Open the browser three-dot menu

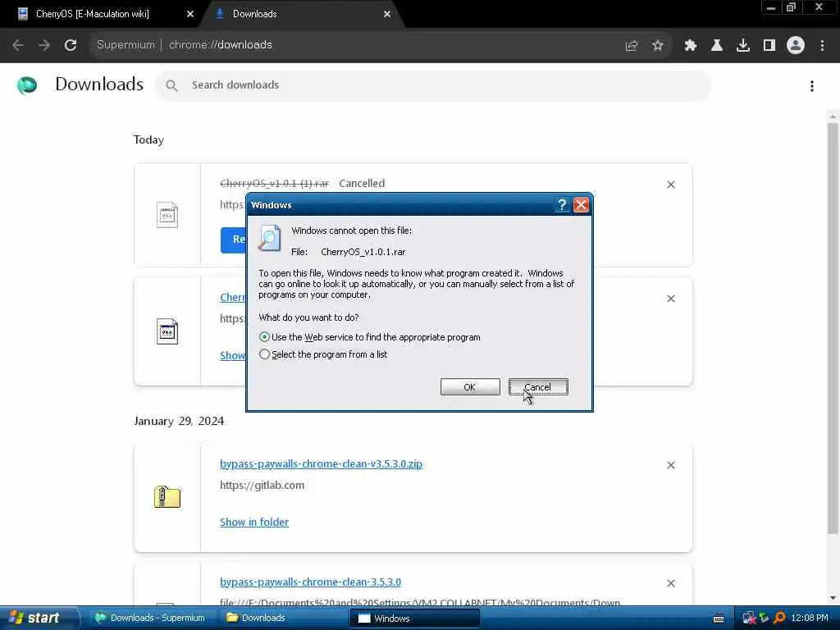[822, 46]
